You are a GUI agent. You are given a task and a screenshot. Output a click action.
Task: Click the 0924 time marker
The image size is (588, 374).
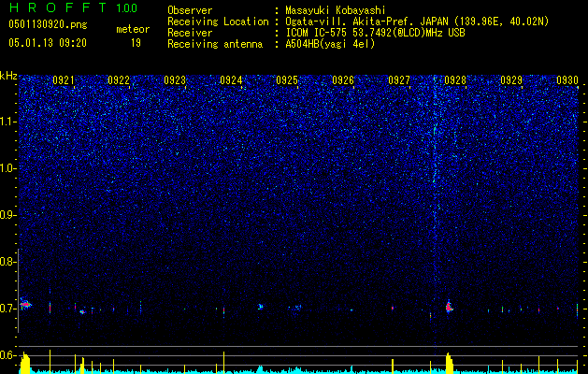click(x=231, y=80)
